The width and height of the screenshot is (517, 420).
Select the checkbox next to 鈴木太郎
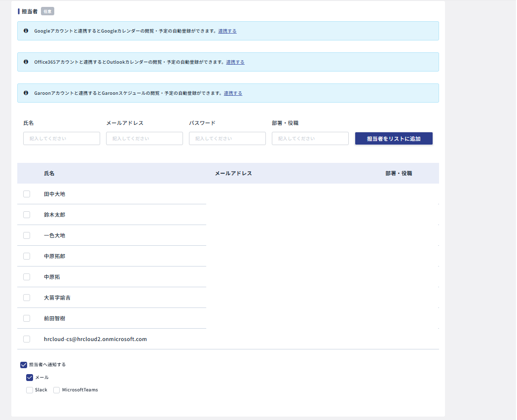[x=27, y=215]
